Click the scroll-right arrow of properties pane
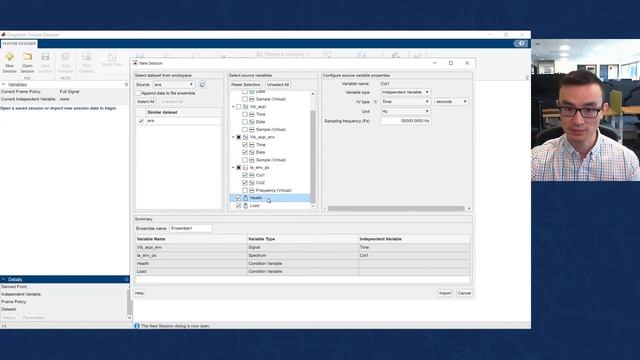This screenshot has width=640, height=360. (x=469, y=209)
